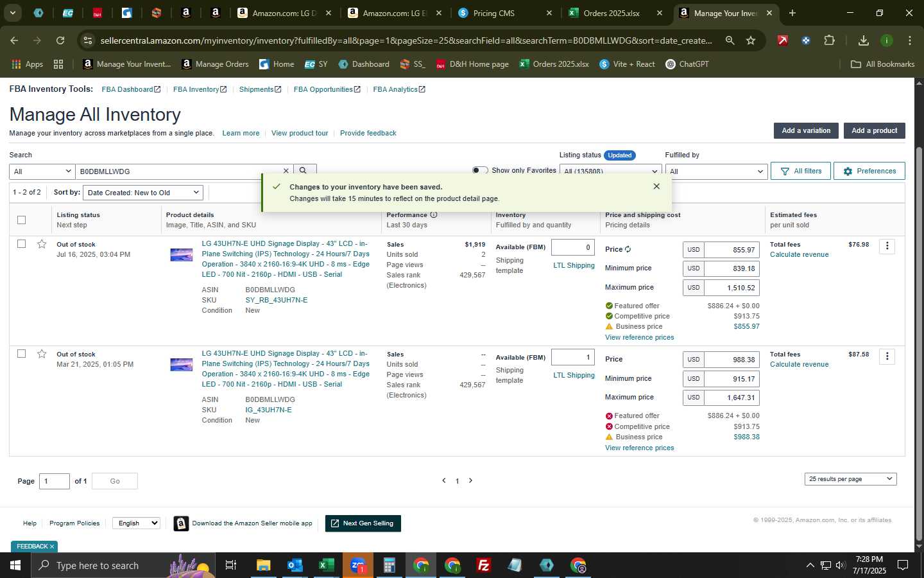Go to next results page arrow
This screenshot has height=578, width=924.
(470, 480)
